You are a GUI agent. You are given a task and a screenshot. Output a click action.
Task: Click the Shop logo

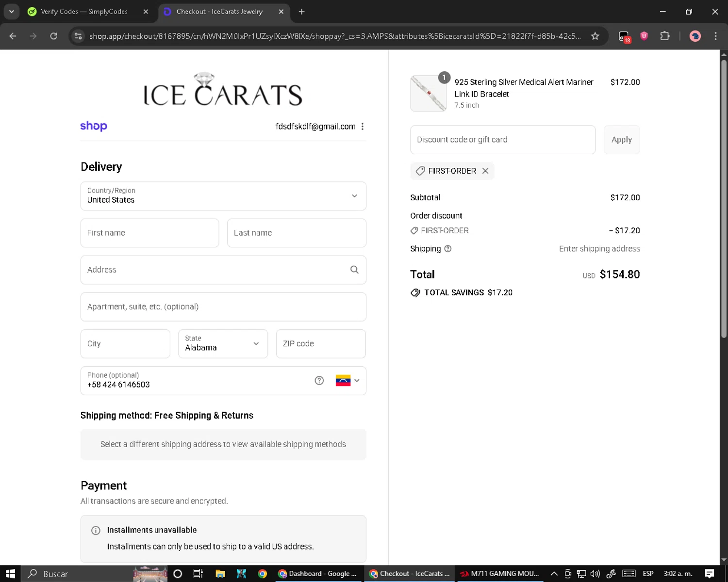click(94, 126)
